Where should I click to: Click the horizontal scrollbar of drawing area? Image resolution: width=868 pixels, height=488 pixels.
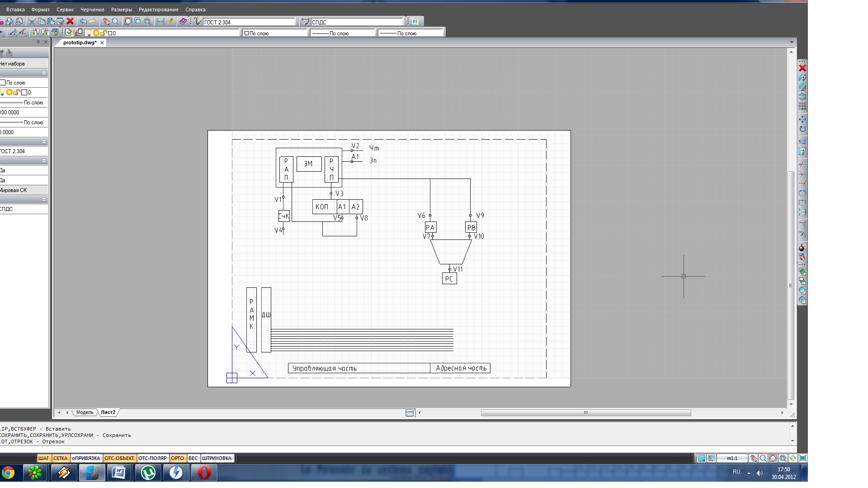tap(585, 413)
